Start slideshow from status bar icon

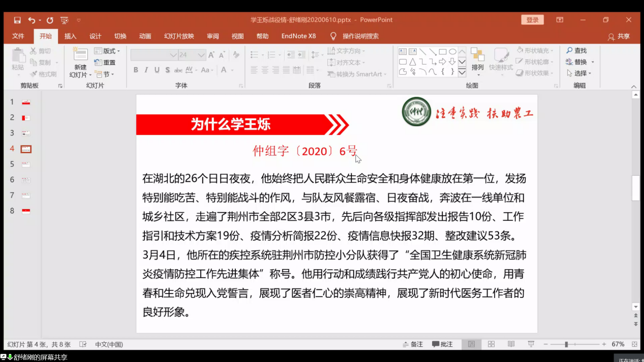coord(531,344)
